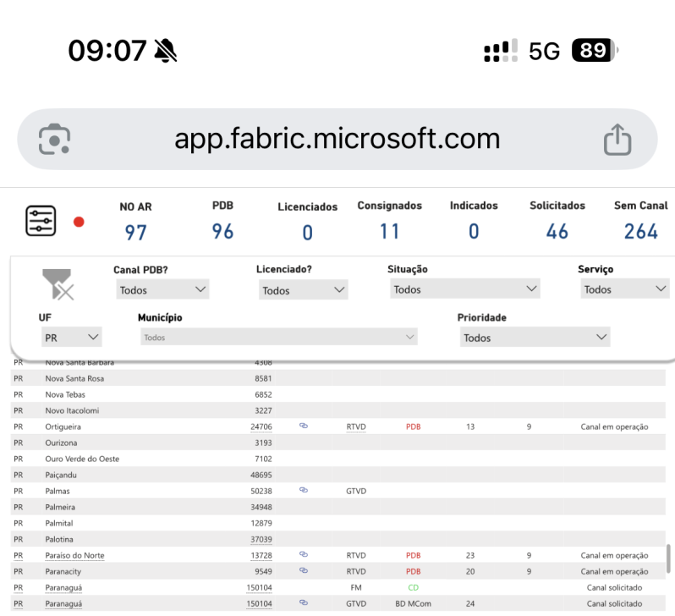
Task: Click GTVD in the Palmas row
Action: (356, 491)
